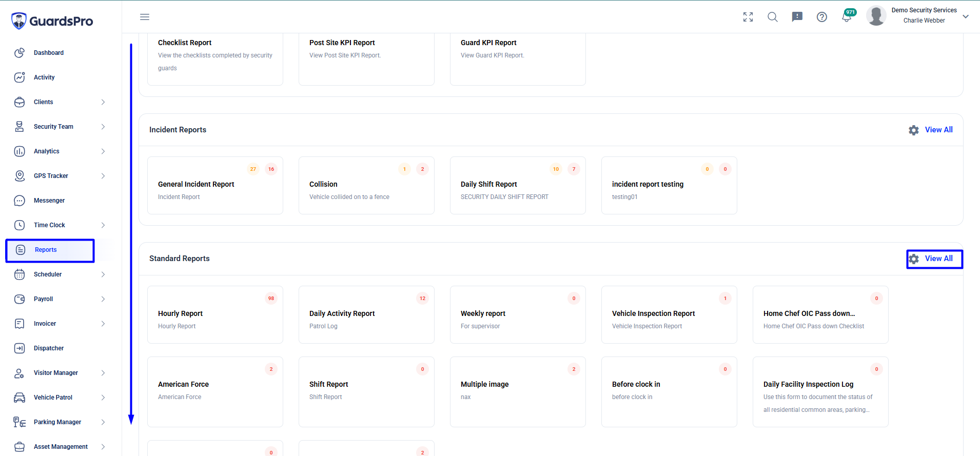Expand the Clients sidebar submenu

coord(103,102)
